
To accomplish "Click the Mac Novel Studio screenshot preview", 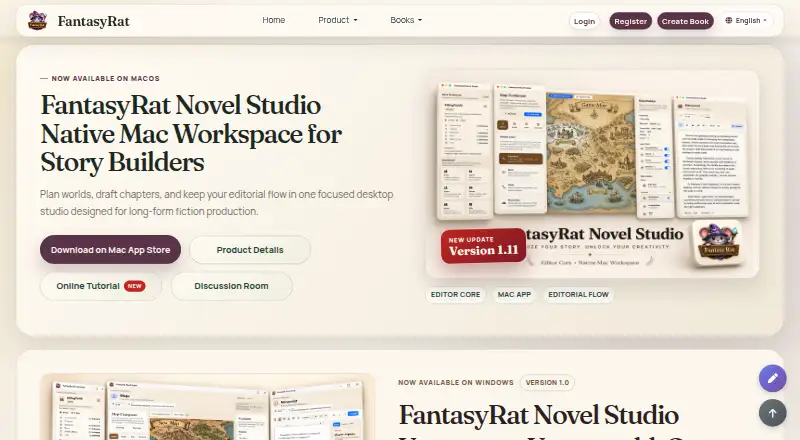I will (592, 174).
